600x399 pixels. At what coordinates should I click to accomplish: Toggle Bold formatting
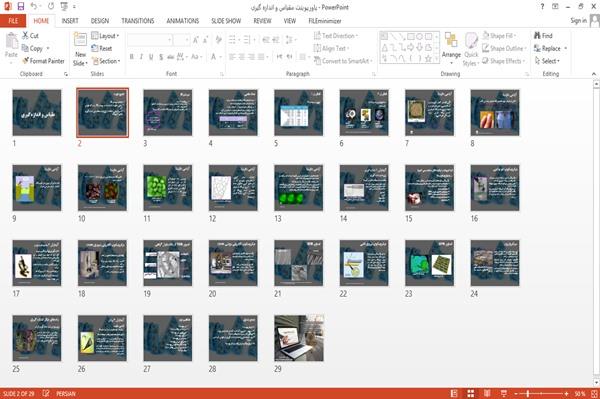pyautogui.click(x=132, y=57)
